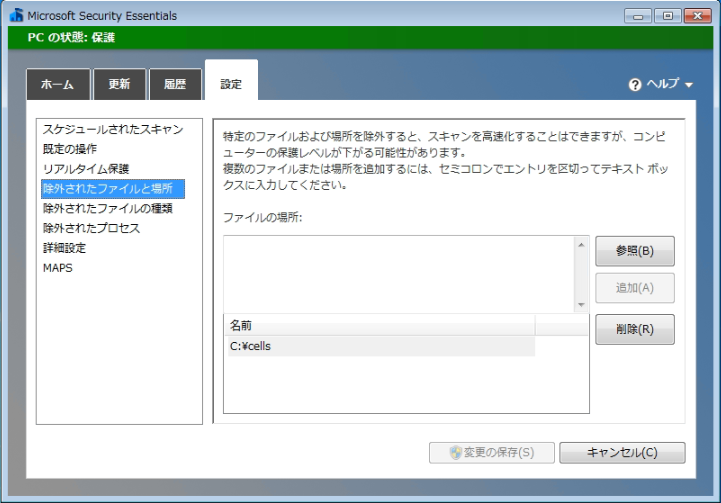Open 詳細設定 settings page
721x503 pixels.
click(x=64, y=248)
